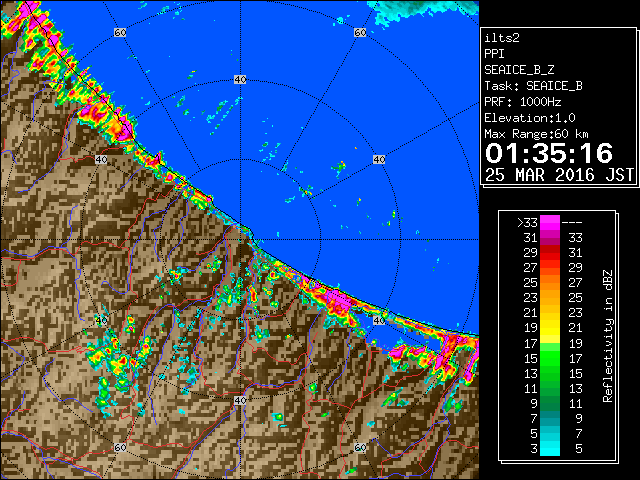Click the 'Task: SEAICE_B' line

533,86
